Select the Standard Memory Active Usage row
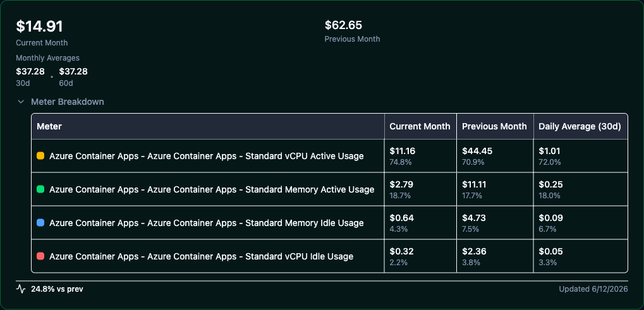Screen dimensions: 644x310 329,189
